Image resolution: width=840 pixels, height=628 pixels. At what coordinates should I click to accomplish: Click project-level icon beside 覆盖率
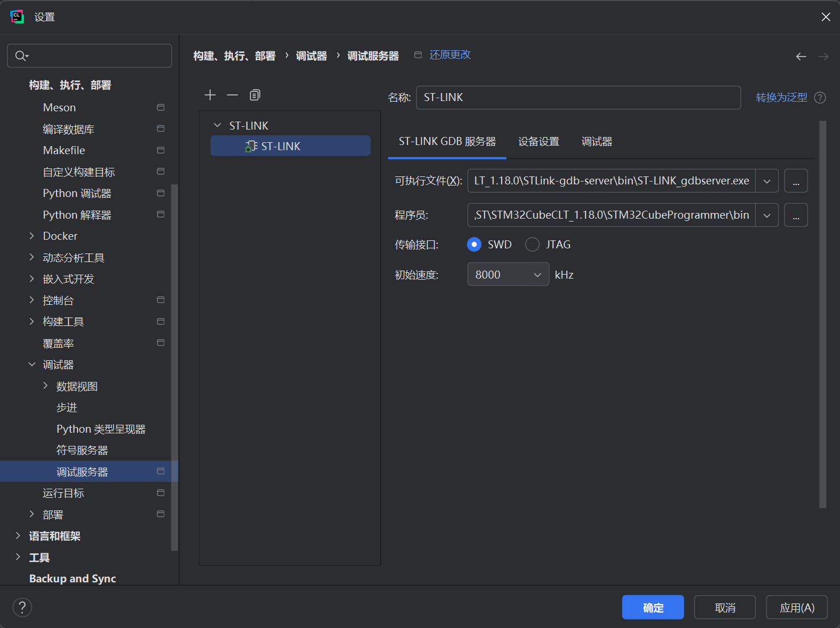click(x=161, y=343)
